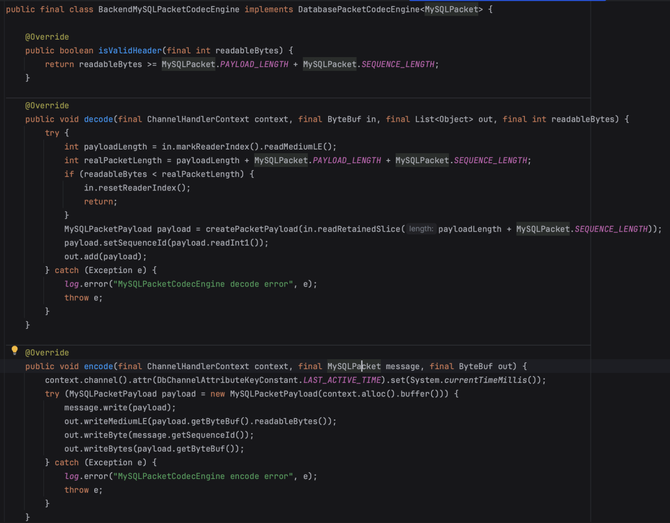Click the currentTimeMillis method call
Image resolution: width=670 pixels, height=523 pixels.
(x=485, y=380)
